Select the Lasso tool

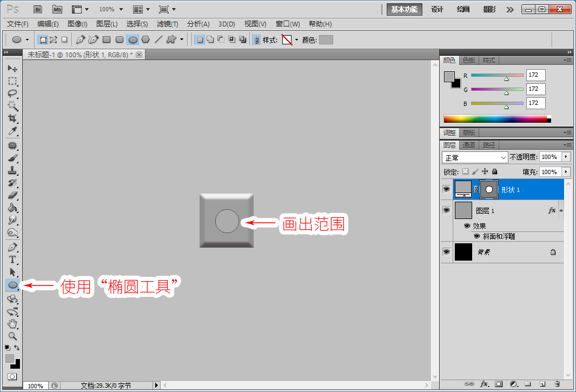point(12,94)
